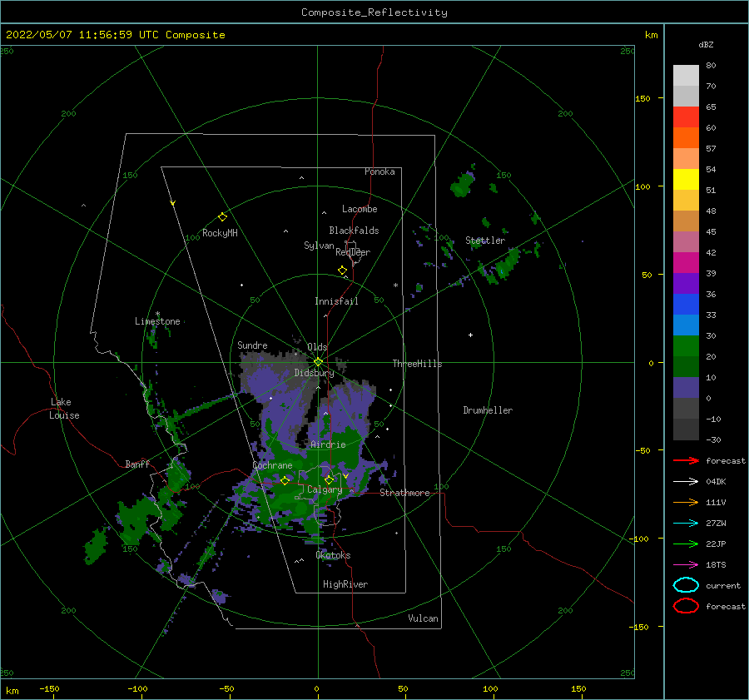Click the Lake Louise label
Screen dimensions: 749x700
[64, 409]
